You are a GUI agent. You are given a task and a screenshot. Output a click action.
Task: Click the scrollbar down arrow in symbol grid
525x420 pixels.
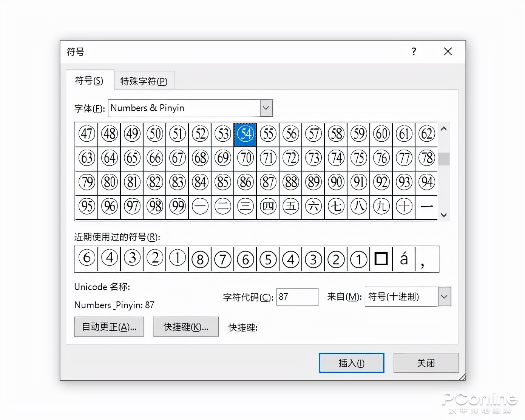444,215
